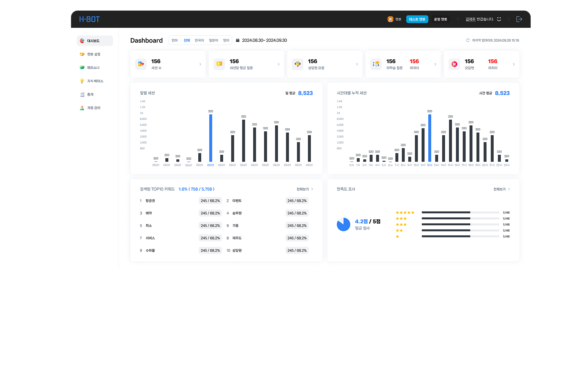Select the 영어 language filter
This screenshot has height=388, width=588.
(x=226, y=40)
